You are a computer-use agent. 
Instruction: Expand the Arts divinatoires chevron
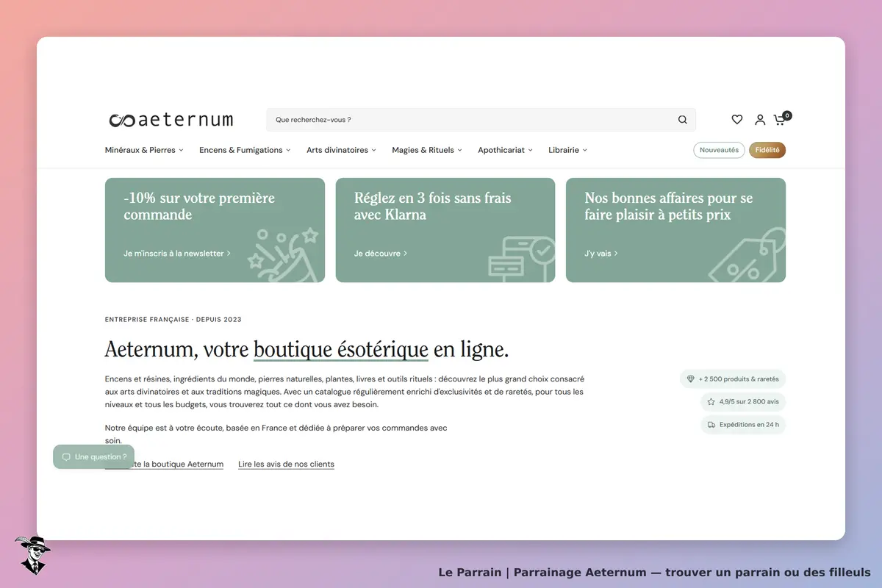[373, 151]
